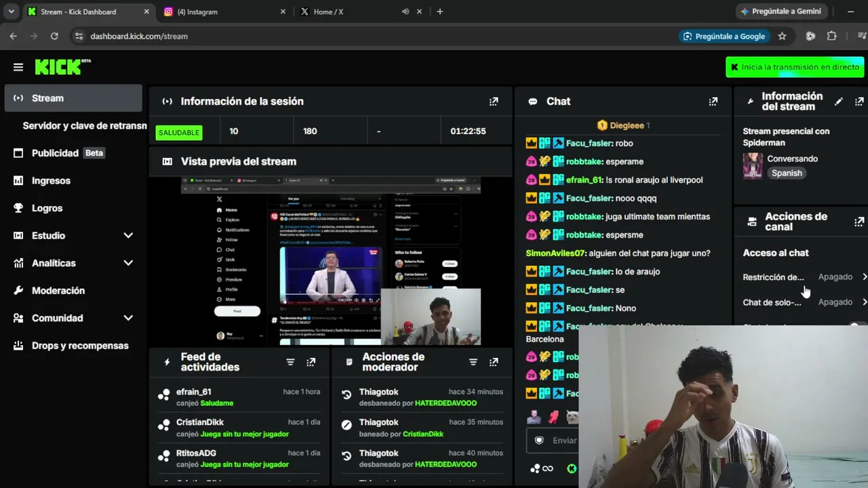Select Stream in the sidebar
The width and height of the screenshot is (868, 488).
(73, 98)
